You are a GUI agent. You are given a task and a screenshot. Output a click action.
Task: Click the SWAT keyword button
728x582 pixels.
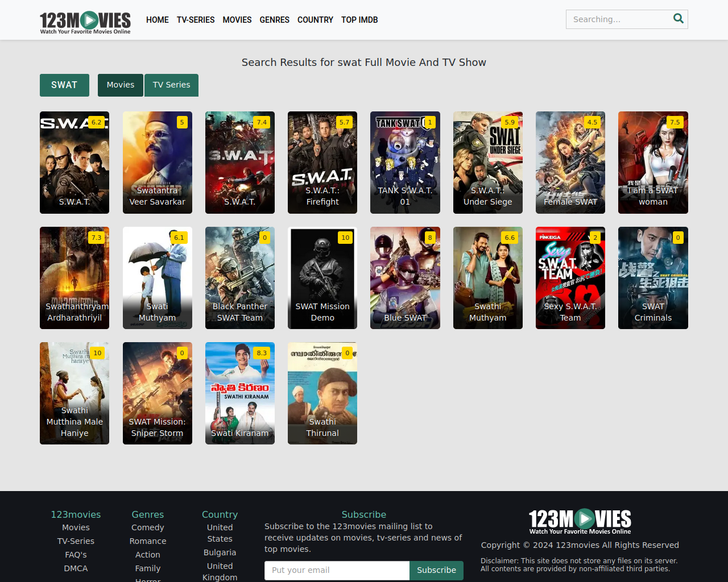[64, 85]
